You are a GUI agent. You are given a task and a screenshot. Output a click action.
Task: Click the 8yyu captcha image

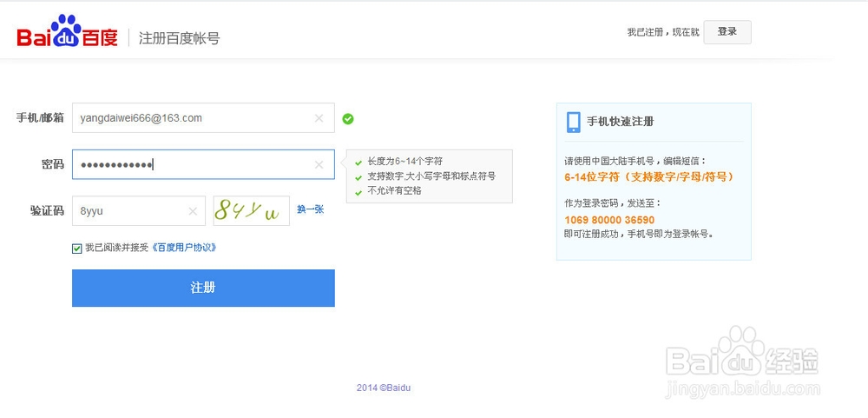252,210
